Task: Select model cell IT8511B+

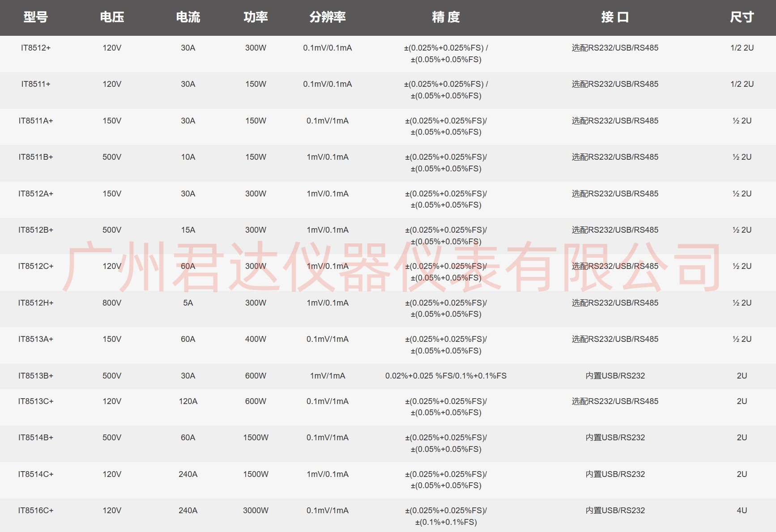Action: pos(36,157)
